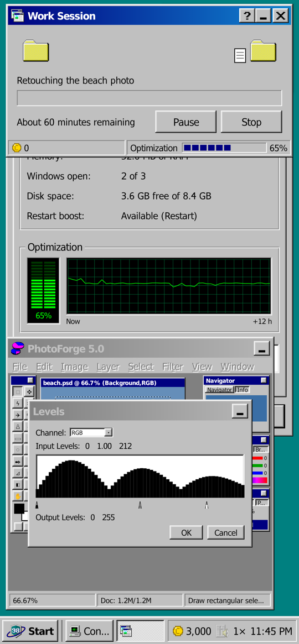Stop the Work Session
Screen dimensions: 299x644
[251, 122]
